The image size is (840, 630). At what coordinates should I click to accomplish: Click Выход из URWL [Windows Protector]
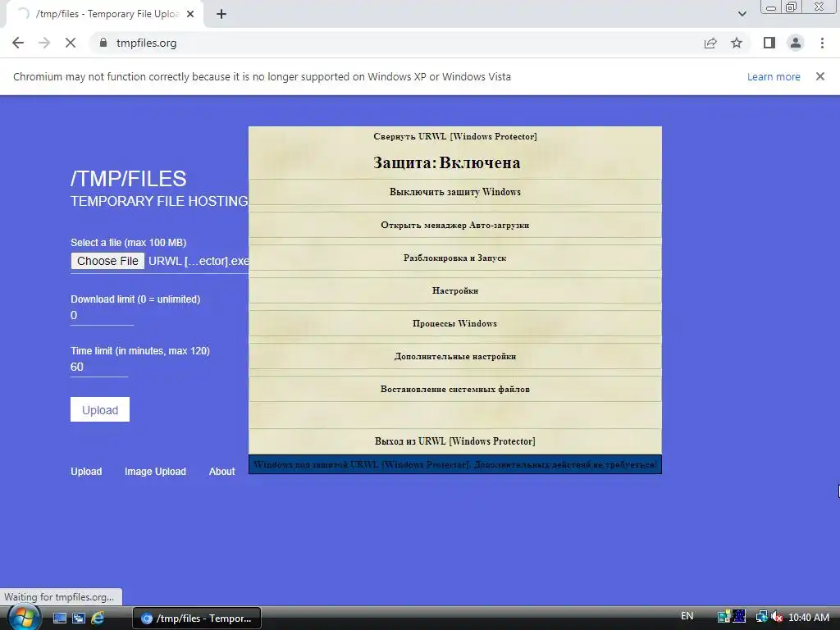click(x=454, y=441)
